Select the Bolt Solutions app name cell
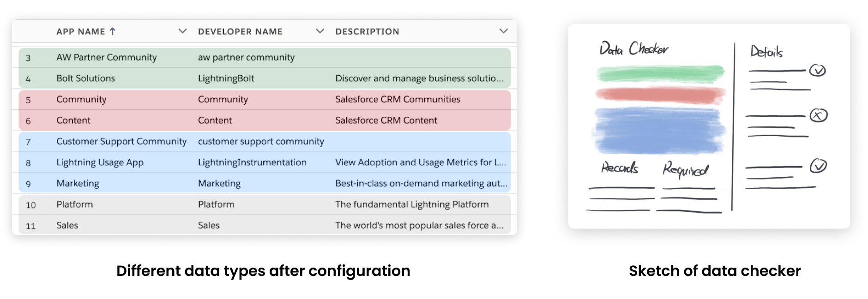 (86, 78)
